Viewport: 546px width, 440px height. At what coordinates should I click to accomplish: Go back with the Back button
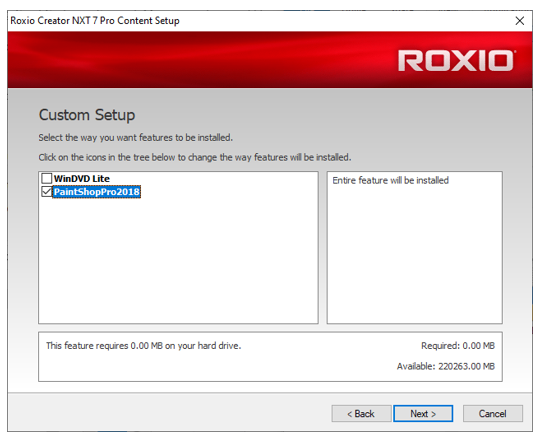point(361,414)
